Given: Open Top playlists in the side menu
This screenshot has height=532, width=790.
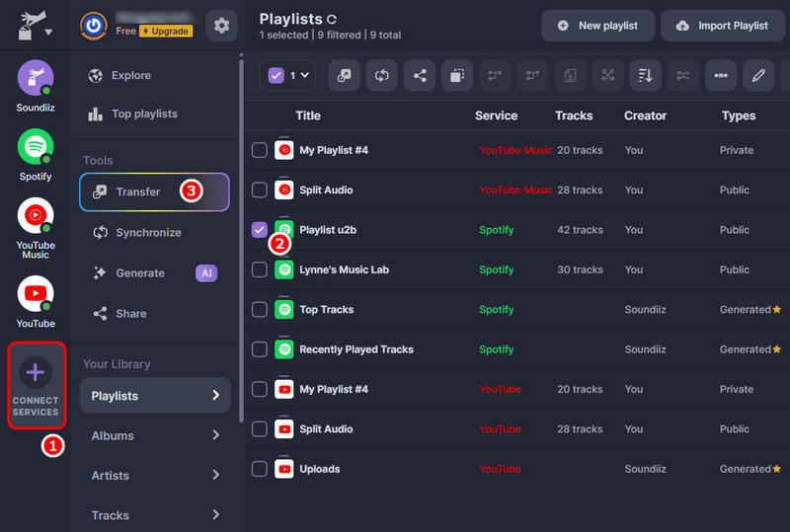Looking at the screenshot, I should click(133, 114).
